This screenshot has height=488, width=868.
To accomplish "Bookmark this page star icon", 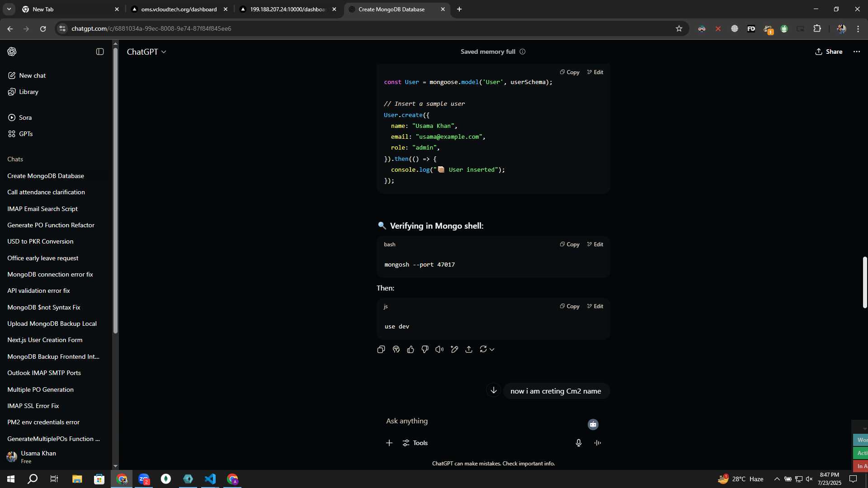I will click(679, 28).
